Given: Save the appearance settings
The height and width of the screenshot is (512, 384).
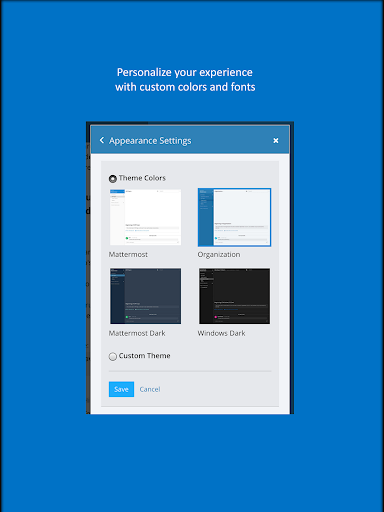Looking at the screenshot, I should [x=121, y=389].
